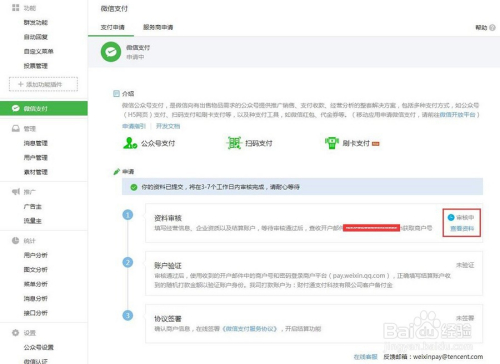The width and height of the screenshot is (500, 364).
Task: Click the 设置 gear icon in sidebar
Action: (x=16, y=333)
